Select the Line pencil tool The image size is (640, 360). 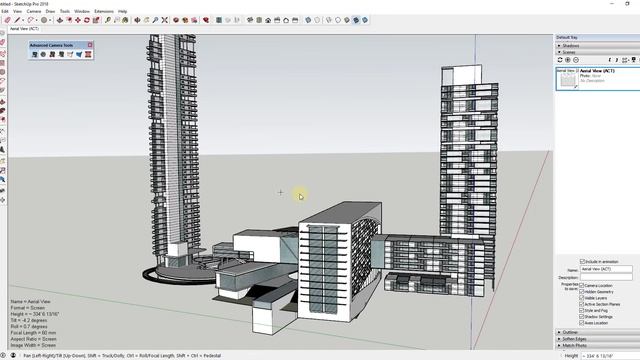pos(17,20)
